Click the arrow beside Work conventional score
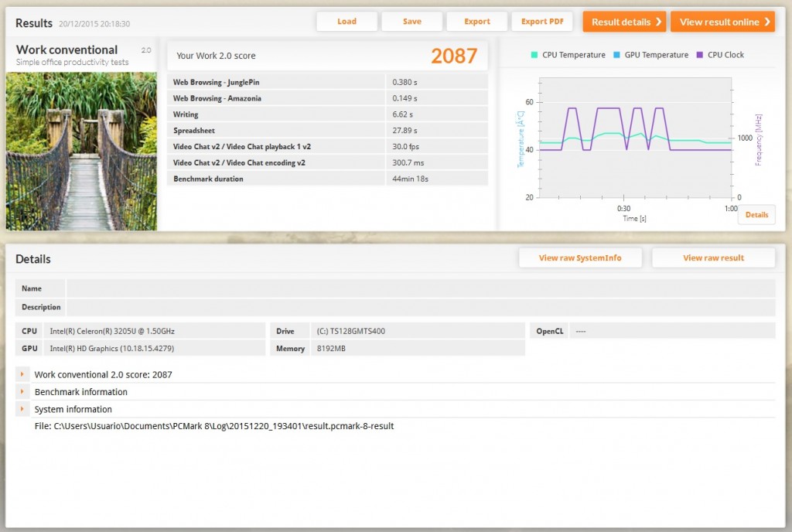Viewport: 792px width, 532px height. point(23,374)
